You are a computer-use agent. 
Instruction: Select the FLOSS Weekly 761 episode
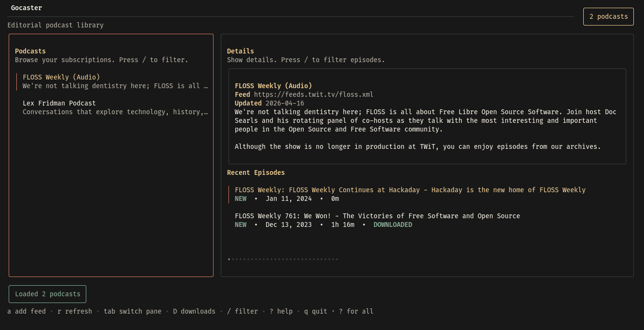pyautogui.click(x=377, y=220)
